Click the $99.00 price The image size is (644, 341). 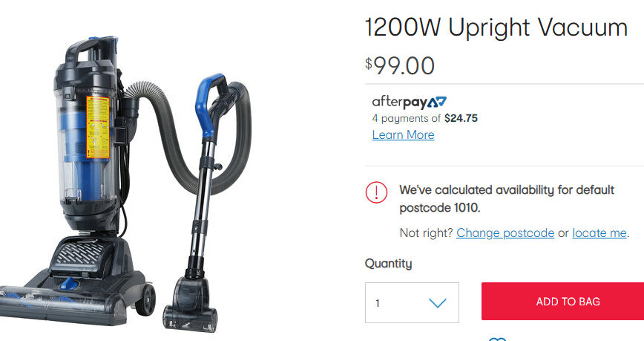[400, 65]
